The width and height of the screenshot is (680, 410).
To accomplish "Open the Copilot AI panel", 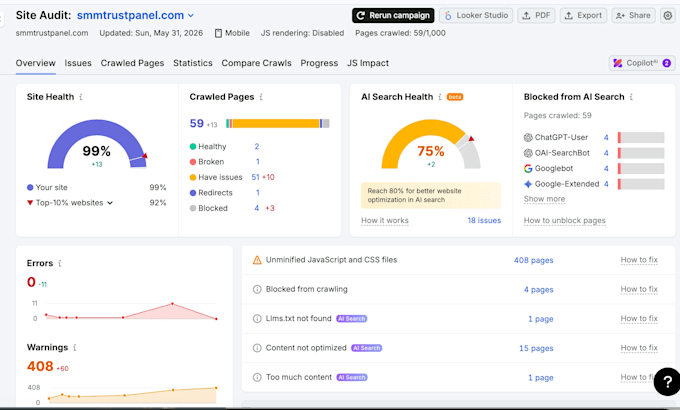I will coord(642,63).
